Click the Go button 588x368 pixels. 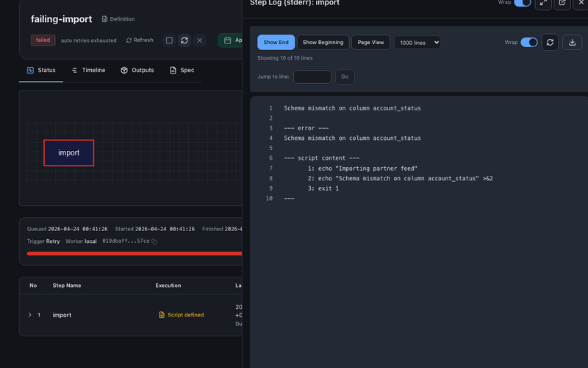click(345, 77)
